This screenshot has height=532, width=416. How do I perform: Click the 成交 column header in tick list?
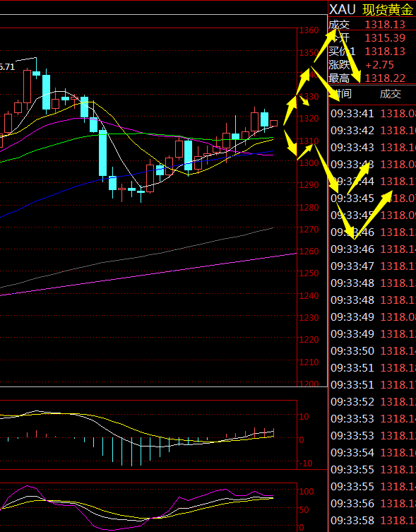click(390, 94)
